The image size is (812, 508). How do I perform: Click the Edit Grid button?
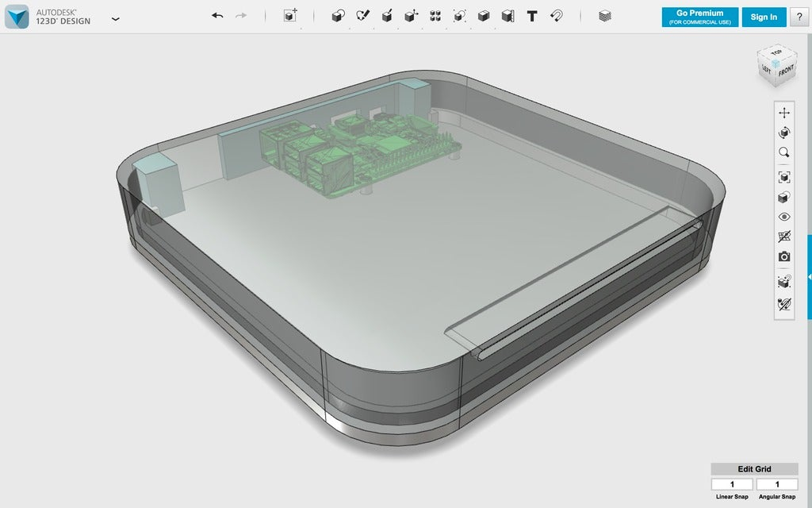754,468
